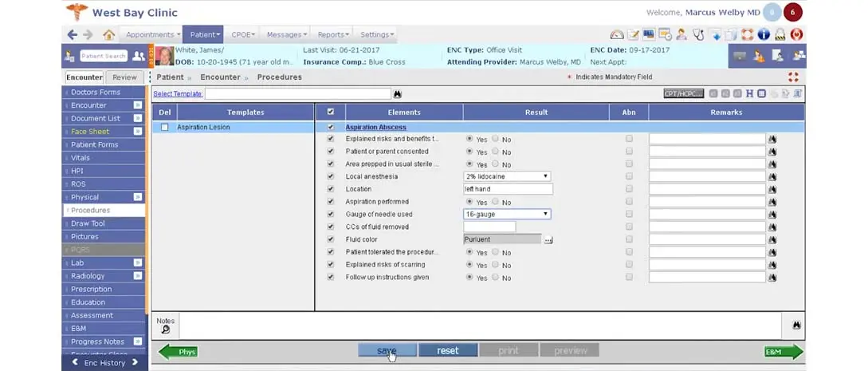Open Vitals in the sidebar

point(104,158)
